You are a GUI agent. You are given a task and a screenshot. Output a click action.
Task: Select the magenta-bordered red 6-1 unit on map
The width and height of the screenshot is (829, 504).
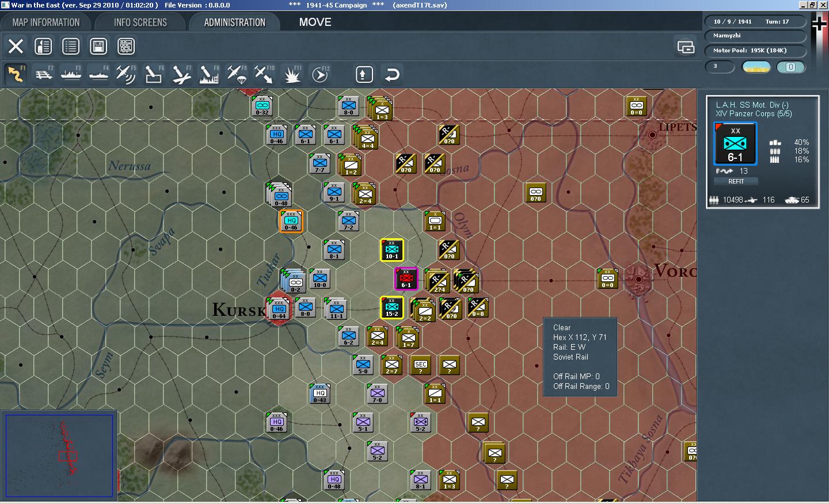tap(406, 279)
